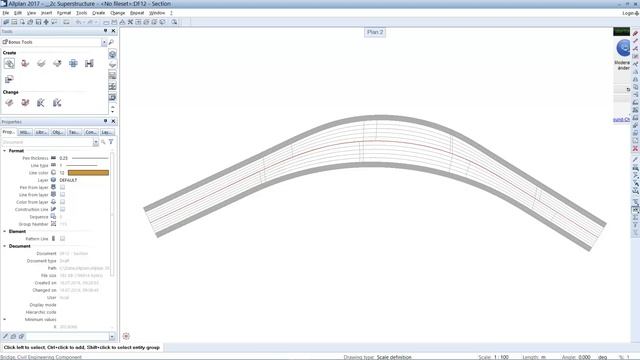The width and height of the screenshot is (640, 360).
Task: Select the red second Create tool
Action: pyautogui.click(x=25, y=63)
